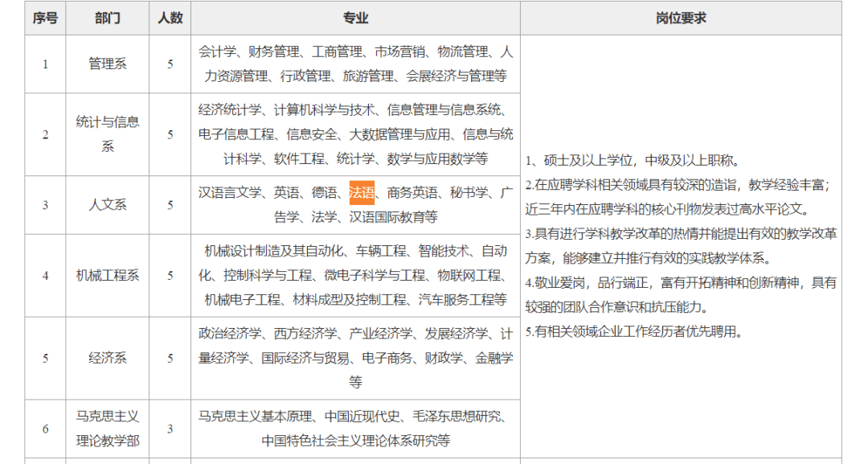Click the department cell "管理系"
The width and height of the screenshot is (868, 464).
point(108,64)
